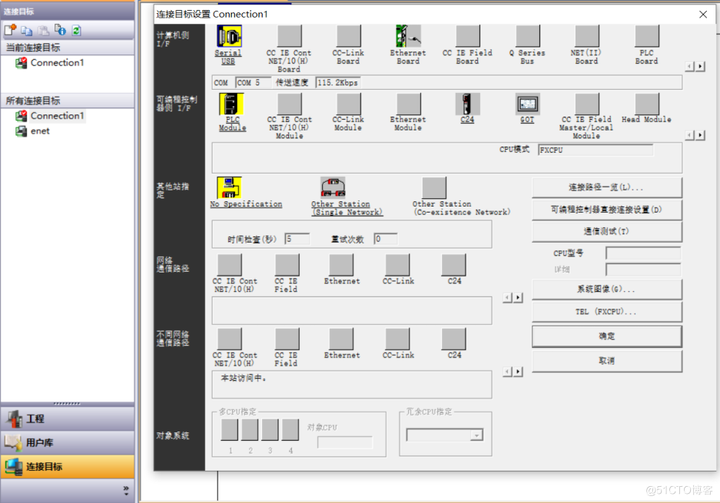The image size is (720, 503).
Task: Open the 工程 navigation tab
Action: coord(68,418)
